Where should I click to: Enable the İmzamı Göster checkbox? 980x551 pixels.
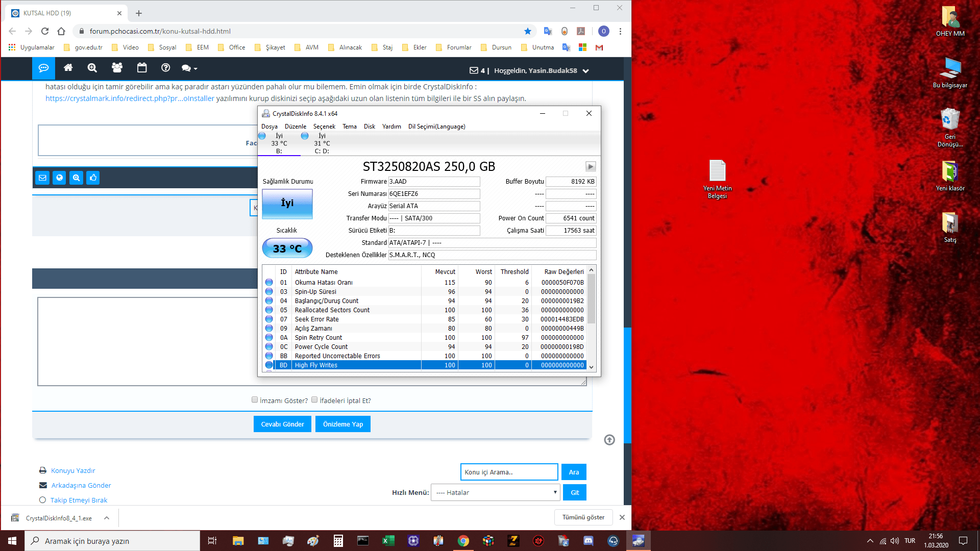255,400
